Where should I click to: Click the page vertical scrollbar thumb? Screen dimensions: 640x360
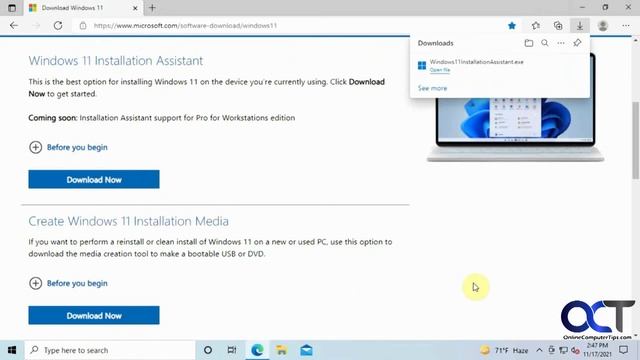636,140
